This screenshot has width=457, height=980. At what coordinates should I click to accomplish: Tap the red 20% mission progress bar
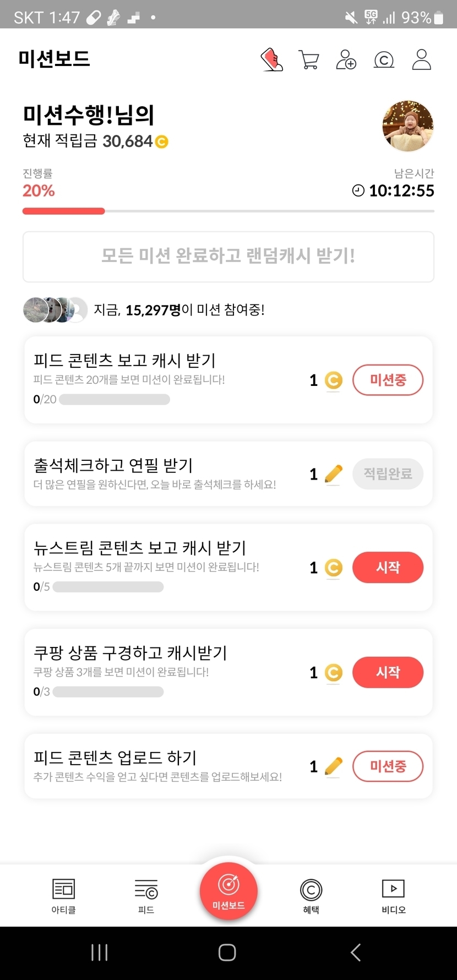click(63, 211)
